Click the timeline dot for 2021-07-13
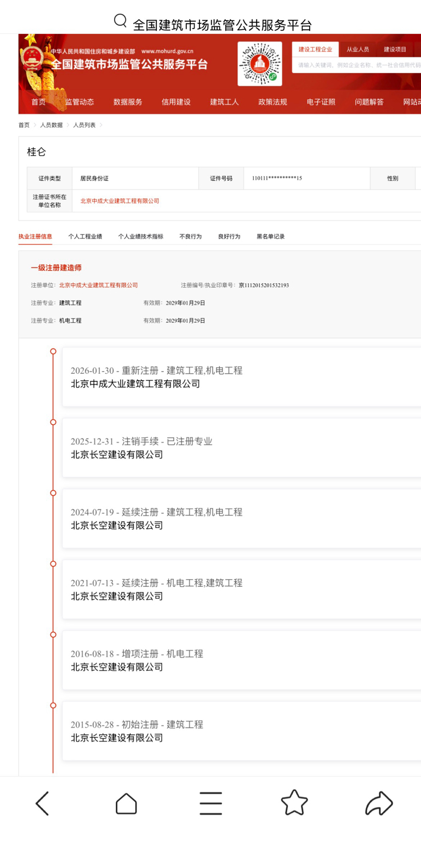The image size is (421, 868). point(53,563)
